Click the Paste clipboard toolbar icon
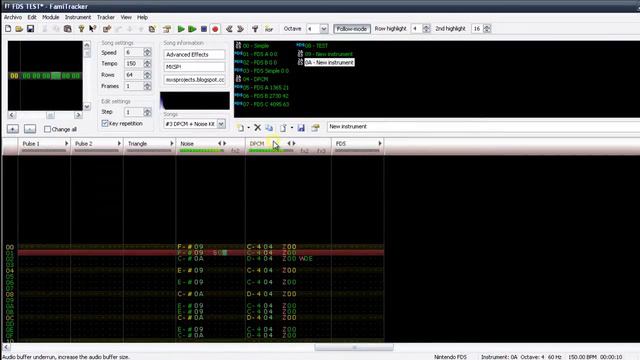The width and height of the screenshot is (640, 360). click(68, 29)
